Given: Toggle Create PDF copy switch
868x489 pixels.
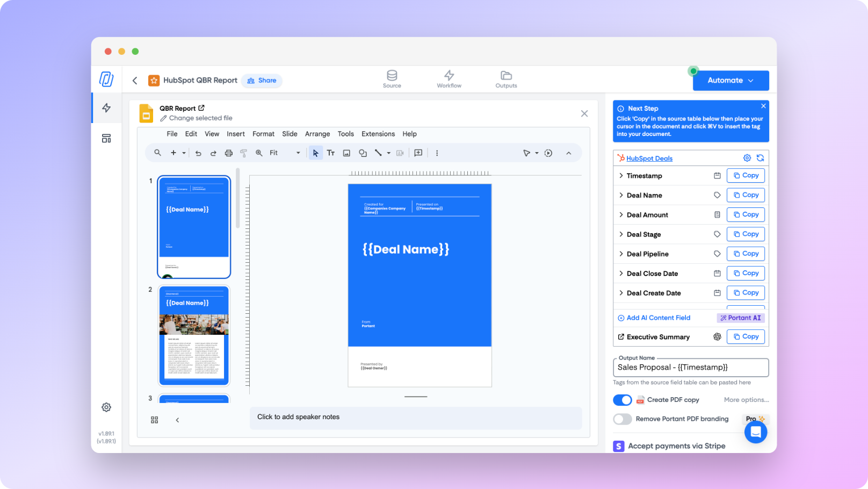Looking at the screenshot, I should tap(623, 400).
